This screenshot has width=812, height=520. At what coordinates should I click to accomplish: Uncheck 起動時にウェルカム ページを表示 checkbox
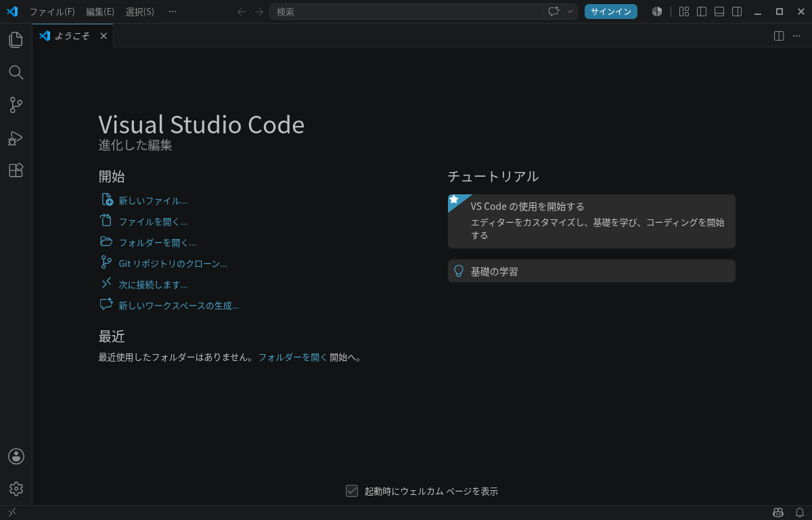click(352, 491)
